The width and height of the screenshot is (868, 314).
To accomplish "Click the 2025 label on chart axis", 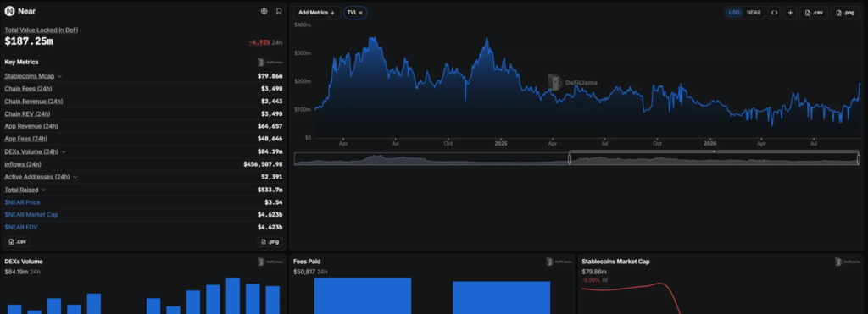I will point(500,143).
